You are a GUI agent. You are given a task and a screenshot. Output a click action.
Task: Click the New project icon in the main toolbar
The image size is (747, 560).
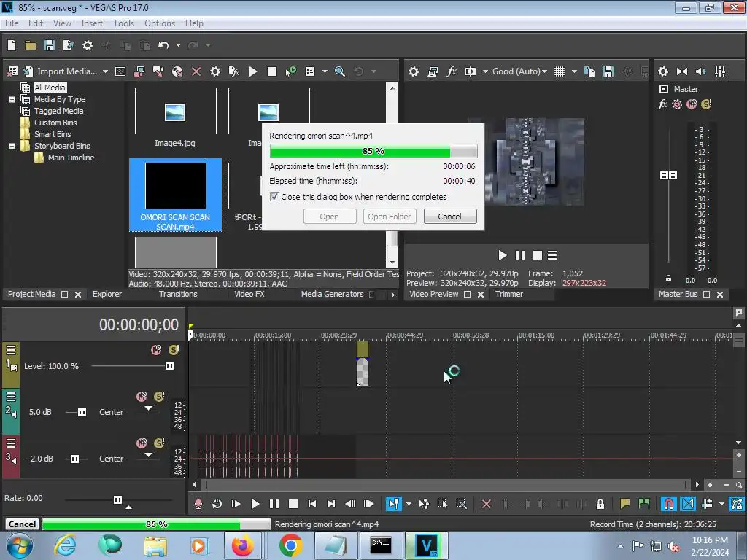coord(12,45)
